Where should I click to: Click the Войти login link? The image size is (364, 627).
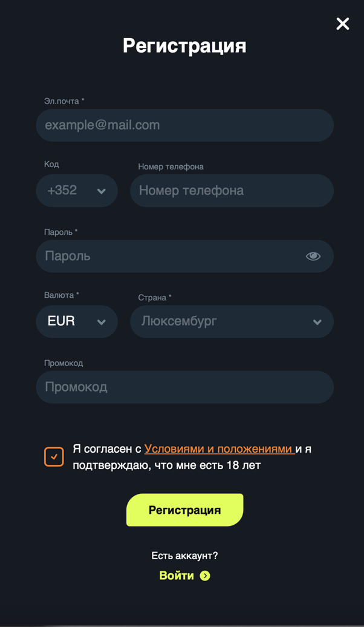click(x=177, y=576)
